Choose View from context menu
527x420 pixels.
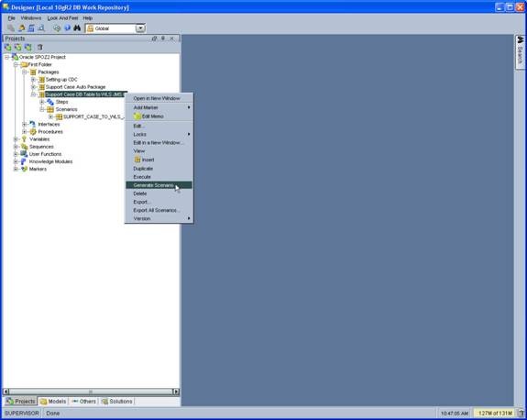click(x=159, y=151)
